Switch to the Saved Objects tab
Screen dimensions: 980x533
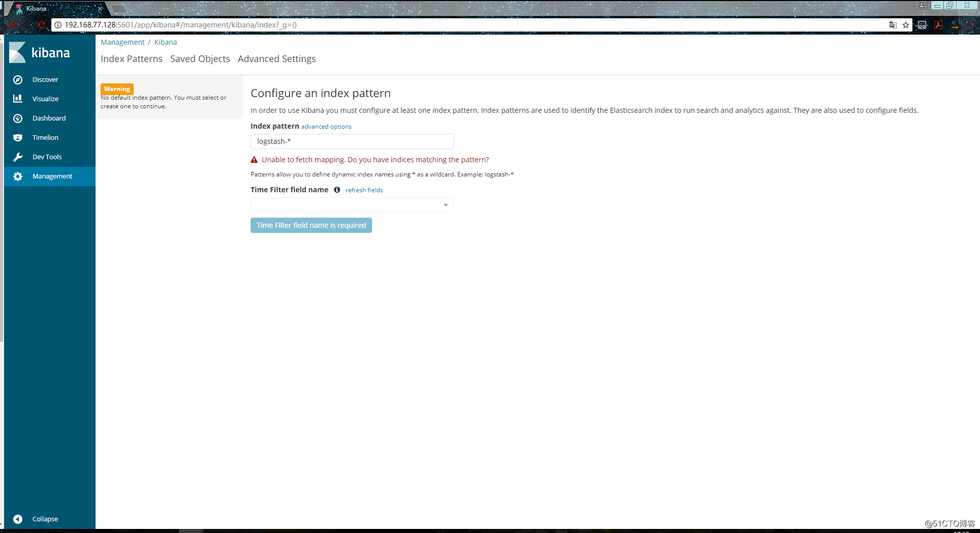click(200, 59)
